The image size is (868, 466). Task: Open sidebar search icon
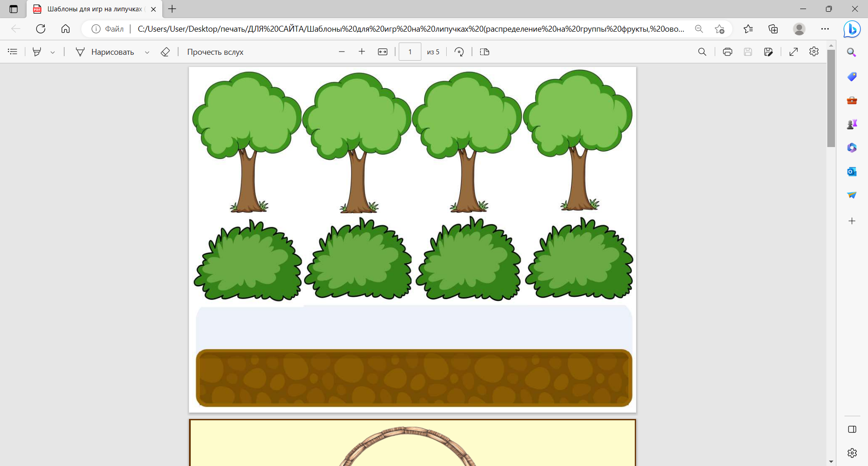click(852, 52)
